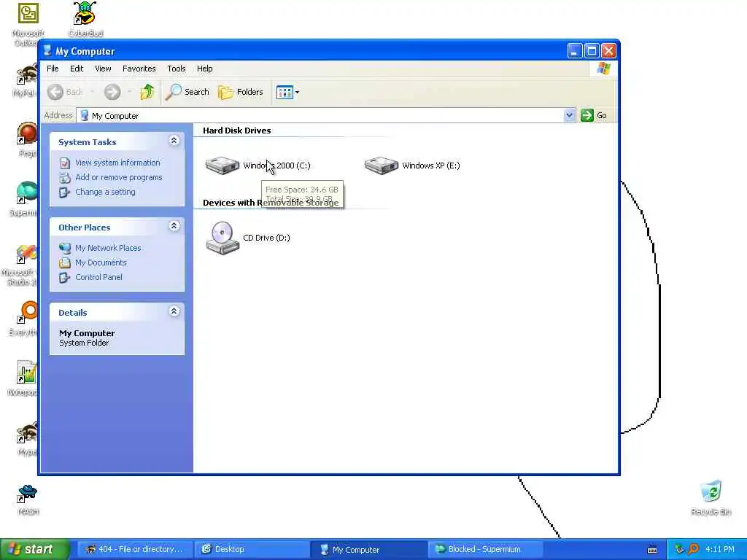Click the Change a setting link

[x=105, y=192]
